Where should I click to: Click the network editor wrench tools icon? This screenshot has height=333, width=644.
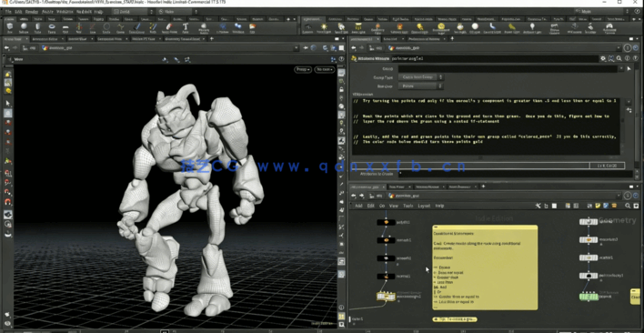[x=538, y=206]
